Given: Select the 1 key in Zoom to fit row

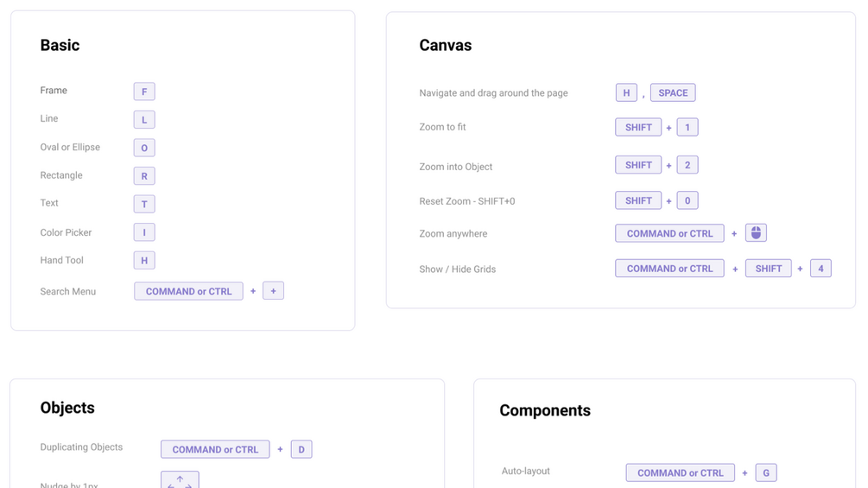Looking at the screenshot, I should (x=687, y=127).
